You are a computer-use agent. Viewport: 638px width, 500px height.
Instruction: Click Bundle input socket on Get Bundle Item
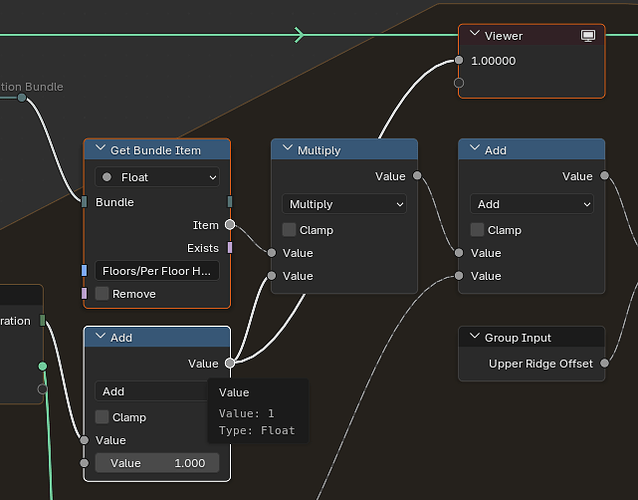click(x=84, y=201)
